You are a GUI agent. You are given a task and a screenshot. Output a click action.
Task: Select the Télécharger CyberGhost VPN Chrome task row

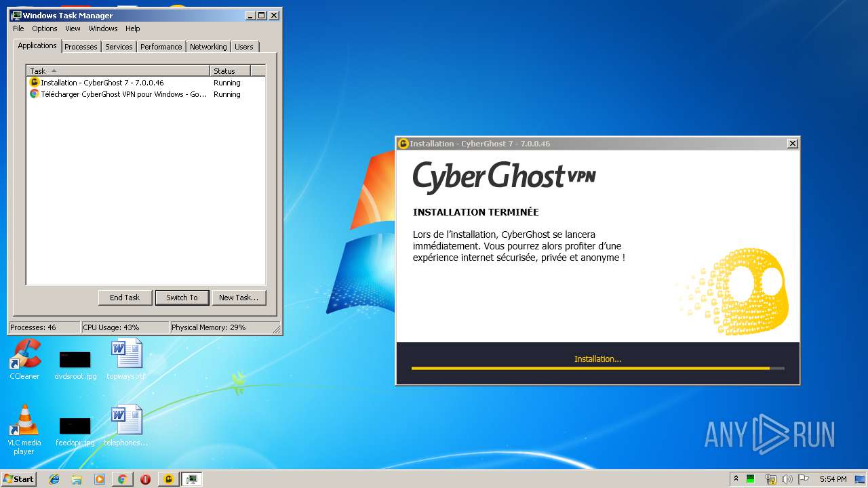(146, 94)
